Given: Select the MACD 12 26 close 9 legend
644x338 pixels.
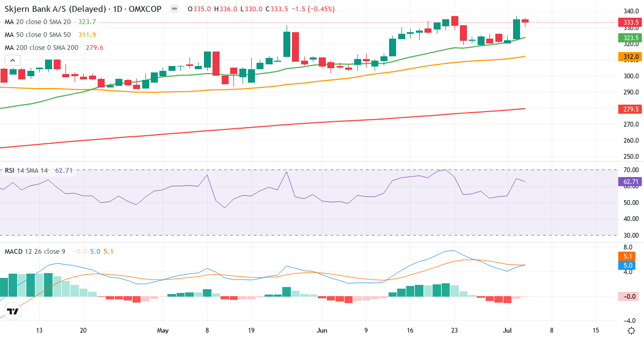Looking at the screenshot, I should 35,251.
